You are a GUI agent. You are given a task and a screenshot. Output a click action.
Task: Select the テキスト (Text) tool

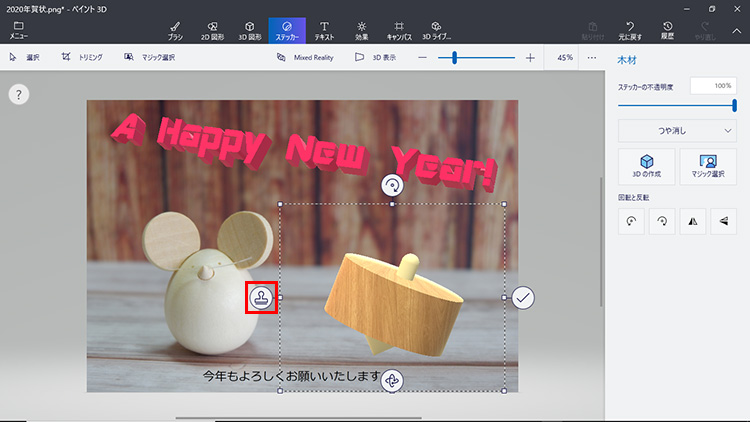click(324, 29)
